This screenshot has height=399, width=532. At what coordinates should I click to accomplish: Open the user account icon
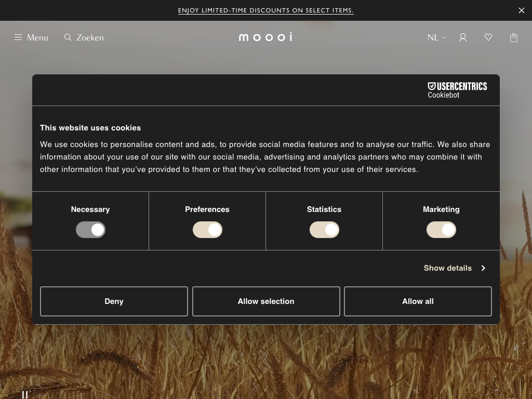click(463, 37)
